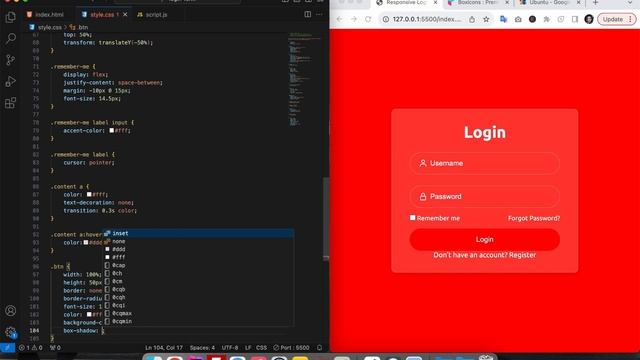Open the errors and warnings status item
Viewport: 640px width, 360px height.
[x=31, y=348]
